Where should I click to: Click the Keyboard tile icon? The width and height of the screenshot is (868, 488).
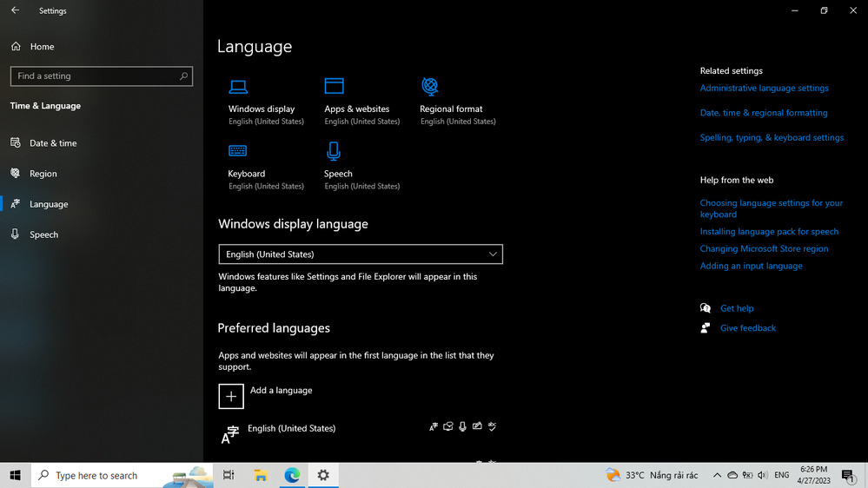pyautogui.click(x=238, y=150)
